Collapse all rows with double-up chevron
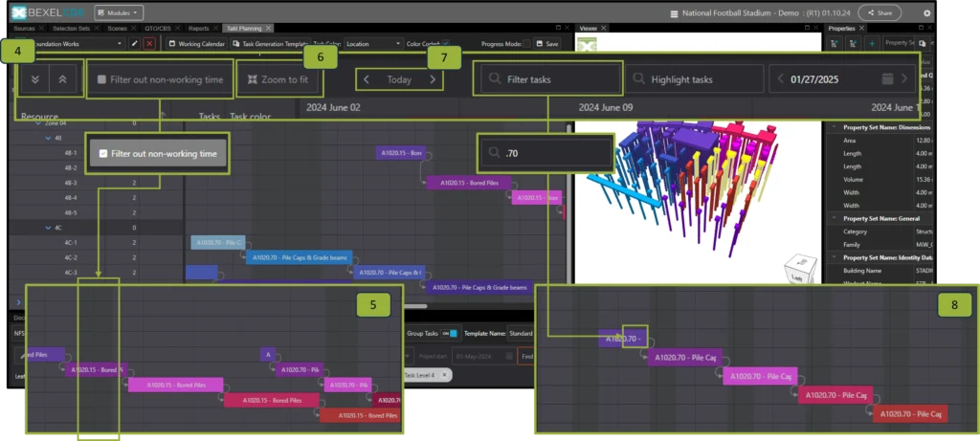This screenshot has width=980, height=441. (62, 80)
